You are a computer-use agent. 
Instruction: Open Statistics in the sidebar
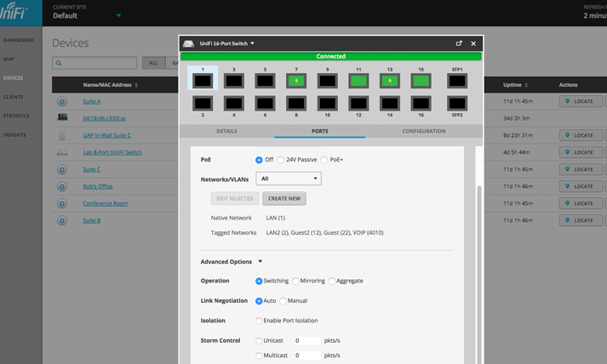(16, 116)
